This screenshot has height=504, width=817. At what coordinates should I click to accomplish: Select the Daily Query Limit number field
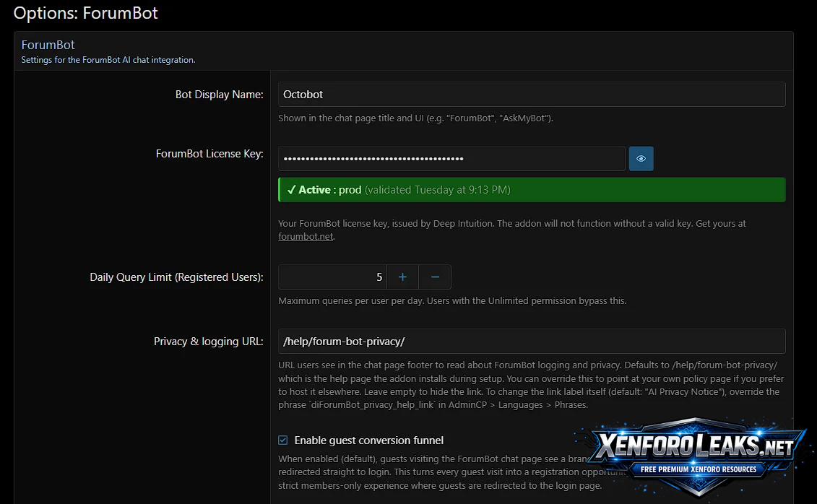[x=332, y=277]
